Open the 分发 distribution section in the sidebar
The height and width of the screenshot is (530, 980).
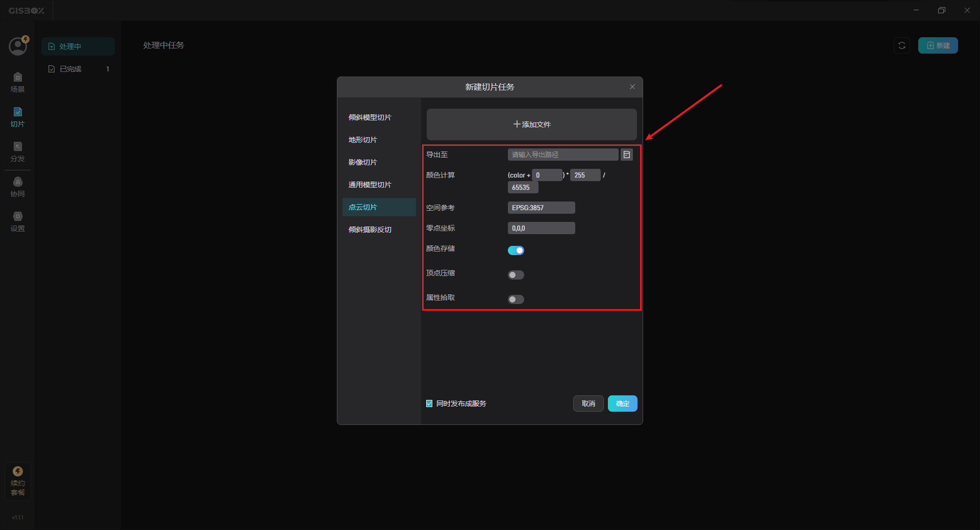[x=18, y=152]
